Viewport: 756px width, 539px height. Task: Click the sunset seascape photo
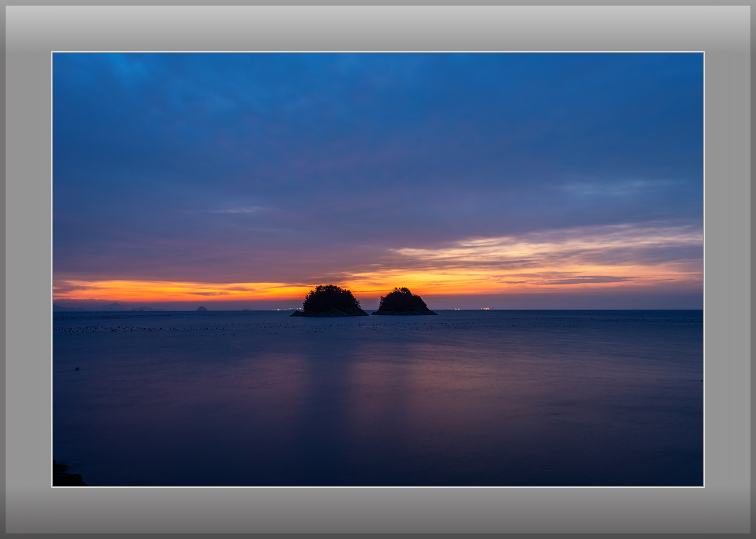(378, 269)
